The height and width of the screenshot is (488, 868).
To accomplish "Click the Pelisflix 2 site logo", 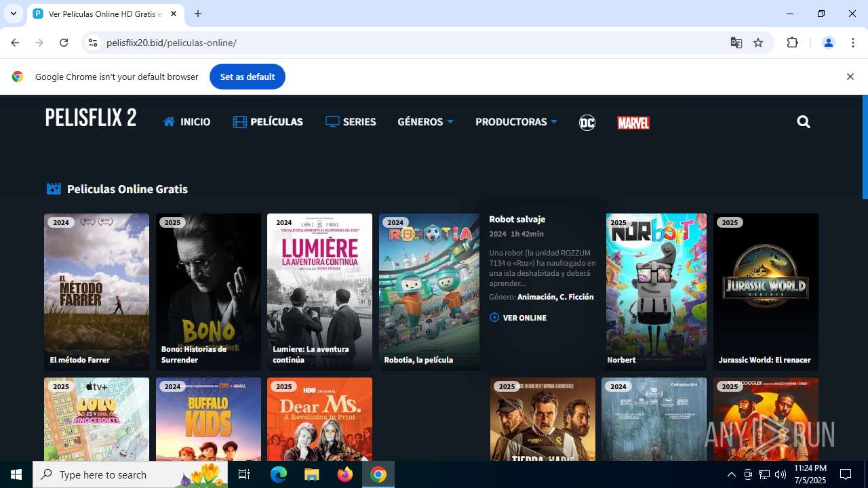I will (x=91, y=118).
